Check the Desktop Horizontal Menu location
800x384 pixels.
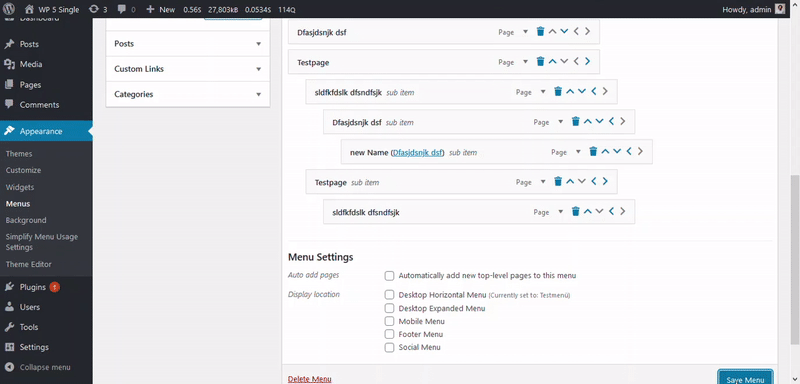(389, 295)
